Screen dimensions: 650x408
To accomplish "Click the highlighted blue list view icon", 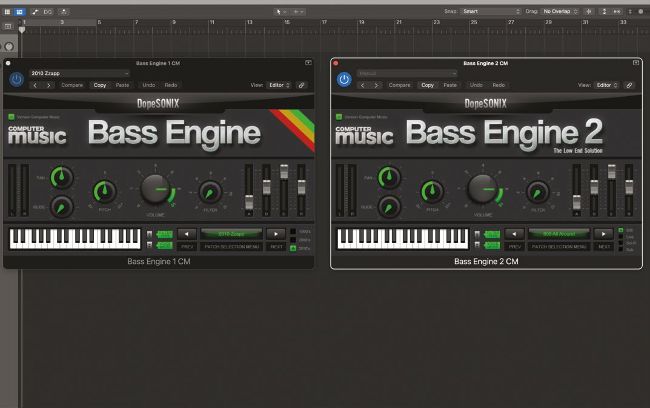I will 19,12.
